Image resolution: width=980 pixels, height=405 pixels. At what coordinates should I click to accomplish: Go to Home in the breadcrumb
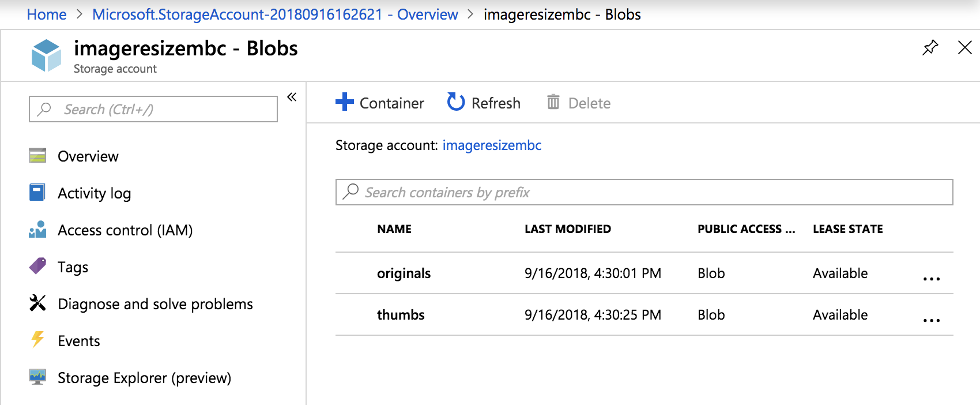point(47,14)
